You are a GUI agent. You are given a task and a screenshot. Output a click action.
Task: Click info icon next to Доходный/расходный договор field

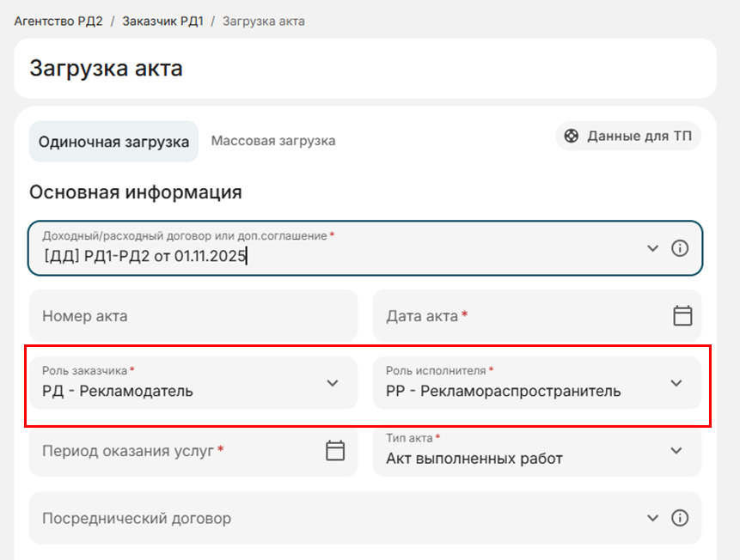tap(680, 248)
